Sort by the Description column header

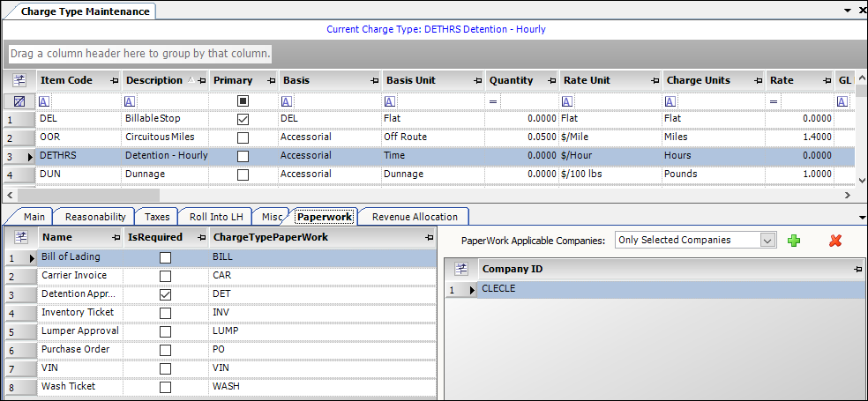click(153, 80)
